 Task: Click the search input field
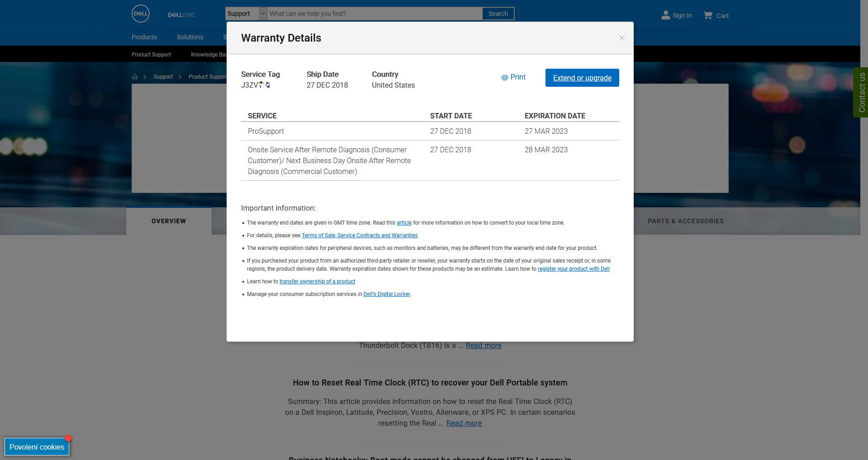point(375,14)
